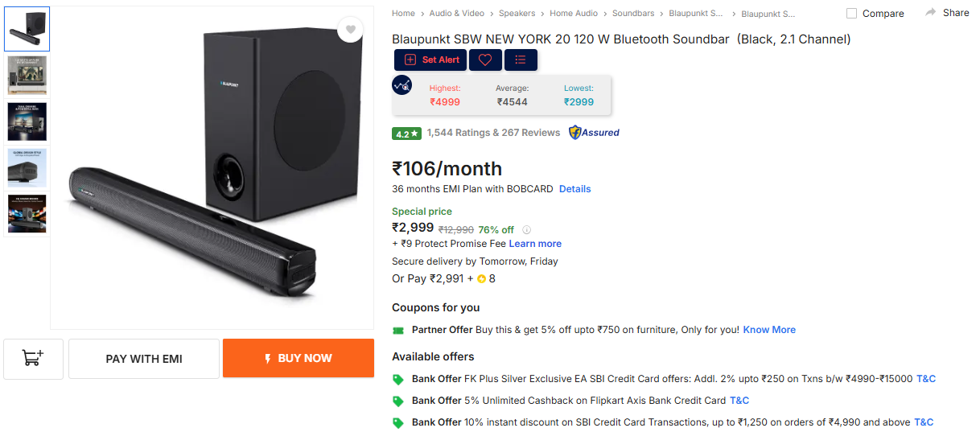Open the Soundbars breadcrumb link
The height and width of the screenshot is (432, 980).
coord(633,14)
